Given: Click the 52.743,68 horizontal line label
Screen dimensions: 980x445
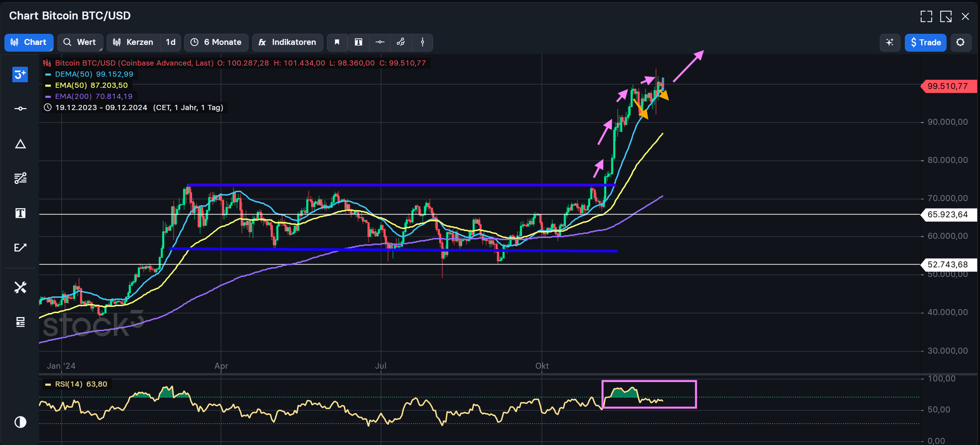Looking at the screenshot, I should [949, 265].
